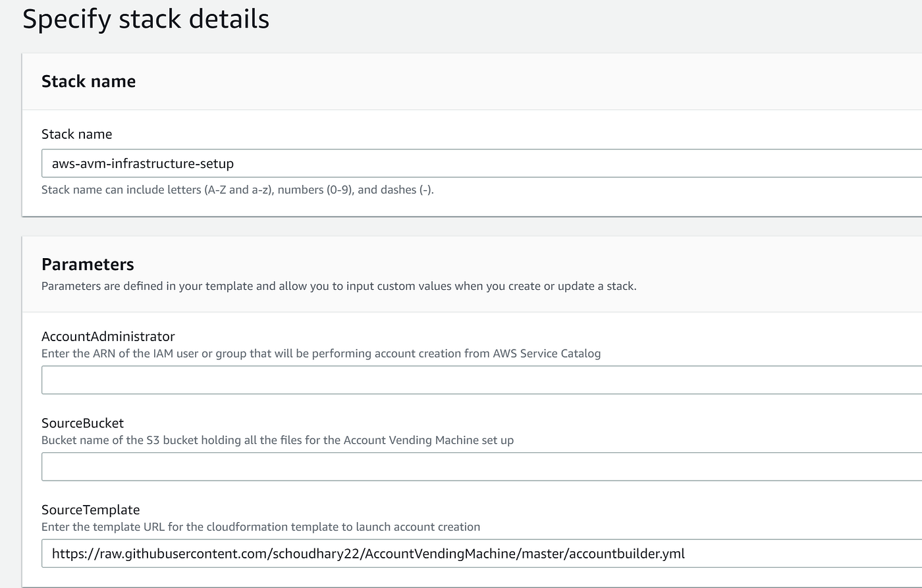Click 'master' in the SourceTemplate URL
Image resolution: width=922 pixels, height=588 pixels.
pos(542,554)
